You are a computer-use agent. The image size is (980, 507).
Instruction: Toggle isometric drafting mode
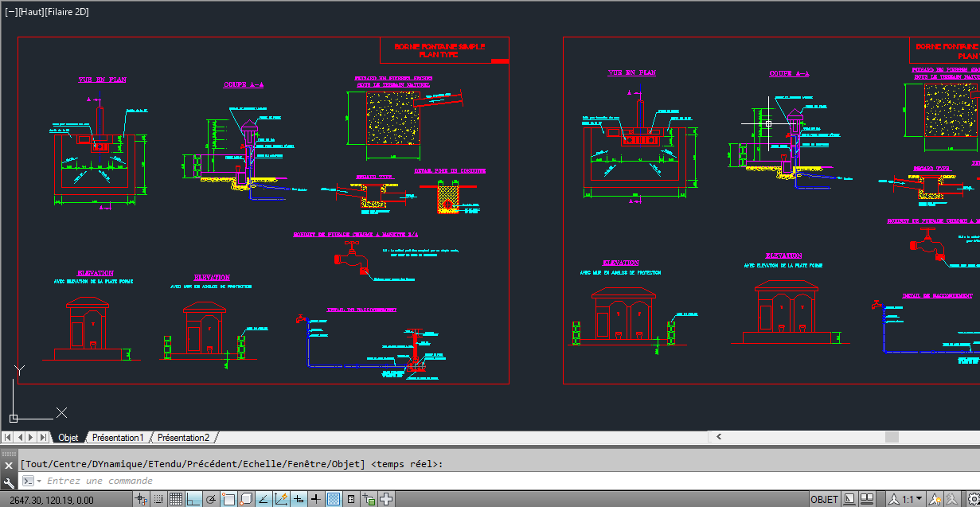point(246,497)
